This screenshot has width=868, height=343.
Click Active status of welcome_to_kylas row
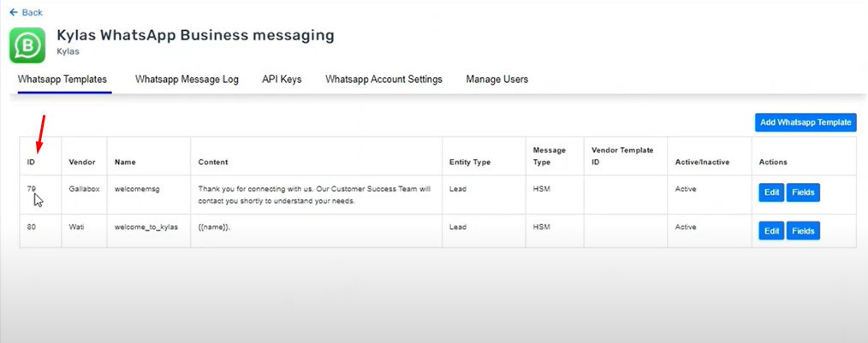pos(686,228)
